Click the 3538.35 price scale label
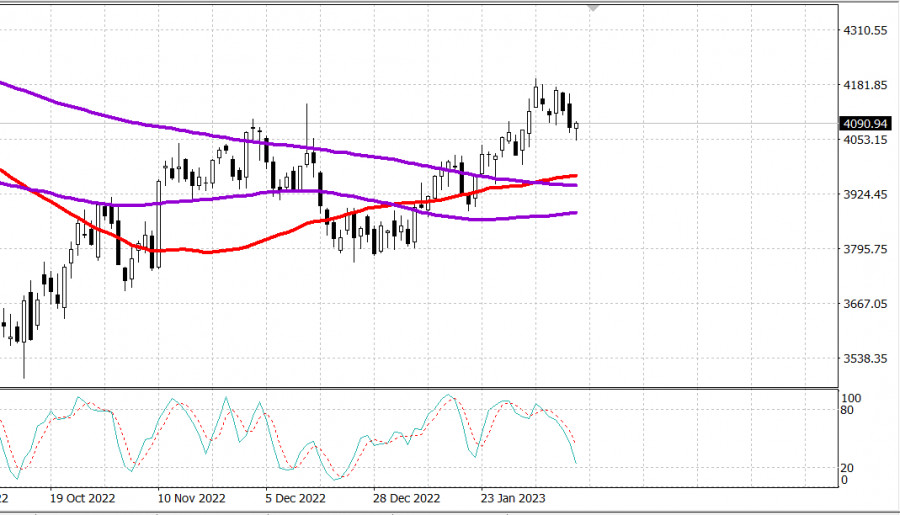Screen dimensions: 900x515 (x=866, y=358)
